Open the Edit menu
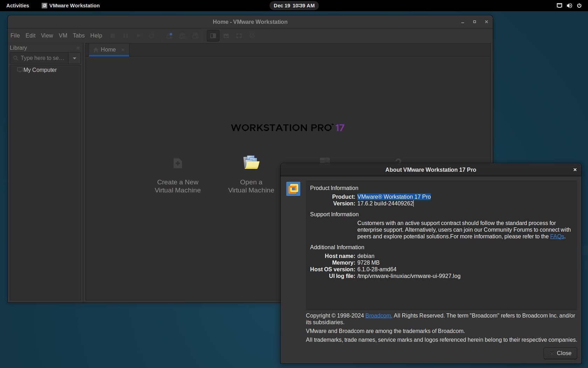 30,35
